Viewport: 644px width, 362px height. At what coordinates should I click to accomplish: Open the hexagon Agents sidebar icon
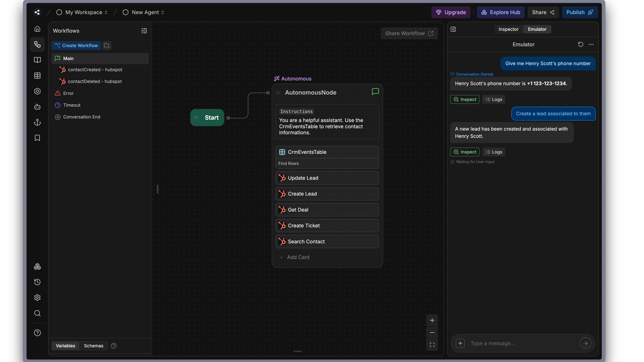pos(37,91)
